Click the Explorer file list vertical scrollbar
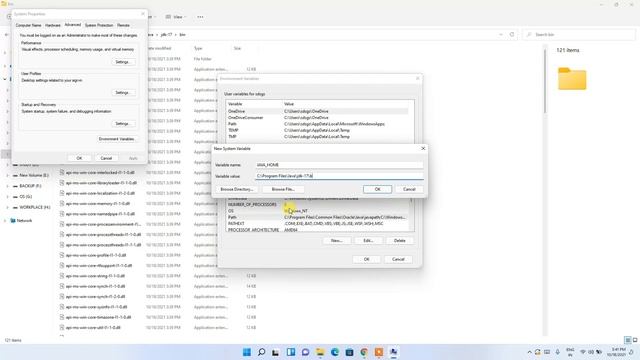 tap(545, 82)
